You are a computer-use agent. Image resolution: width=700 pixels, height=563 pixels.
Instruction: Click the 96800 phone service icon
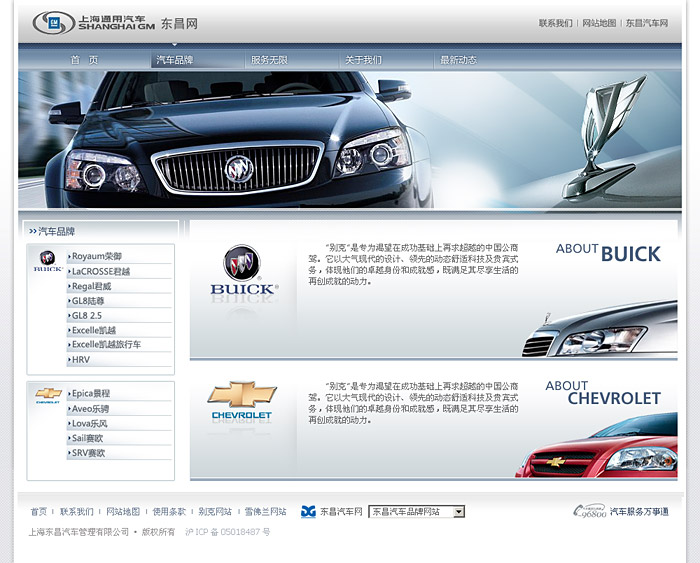[x=590, y=511]
